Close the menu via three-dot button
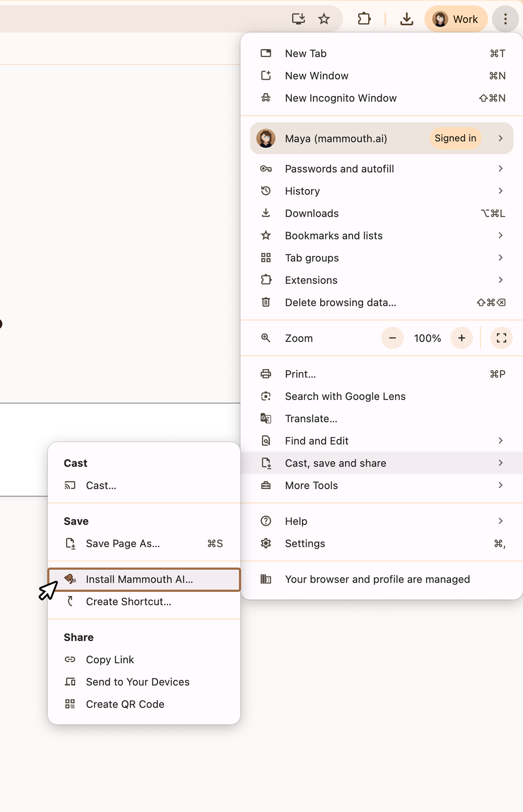 pos(505,19)
